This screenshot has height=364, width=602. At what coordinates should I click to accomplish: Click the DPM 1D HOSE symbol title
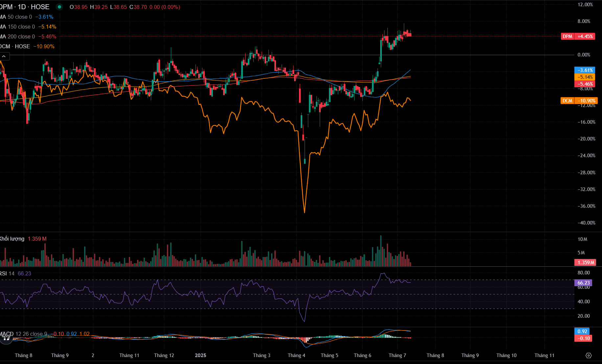tap(25, 7)
